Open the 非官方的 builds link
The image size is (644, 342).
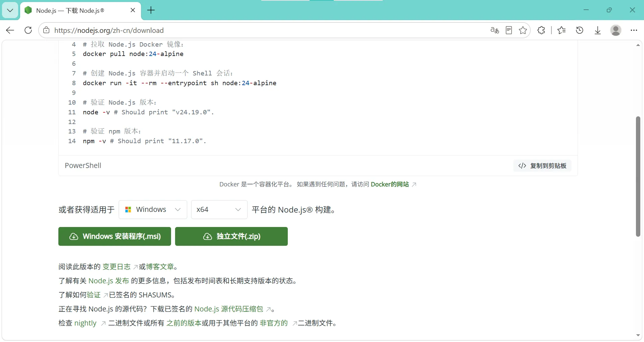[274, 323]
